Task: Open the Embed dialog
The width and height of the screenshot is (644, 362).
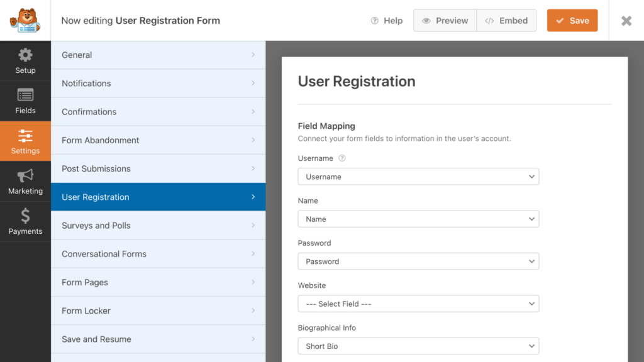Action: click(506, 20)
